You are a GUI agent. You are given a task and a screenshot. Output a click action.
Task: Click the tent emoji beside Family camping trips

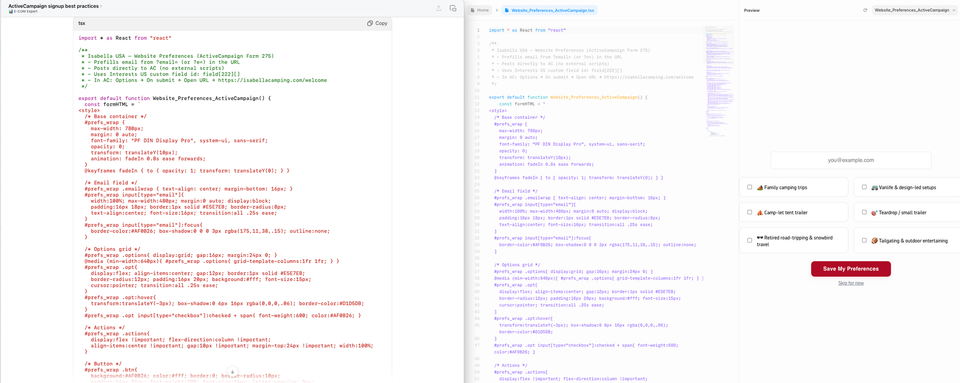pos(760,187)
